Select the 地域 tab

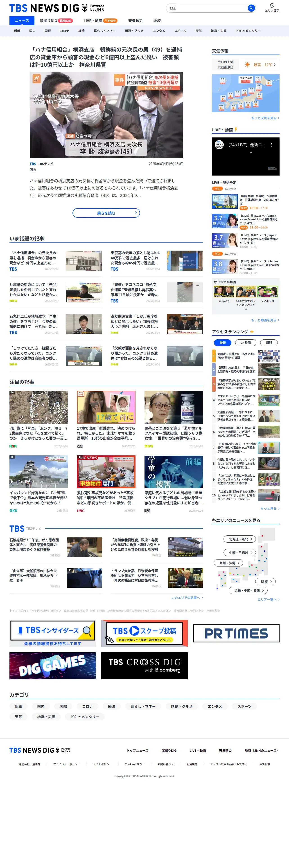click(157, 21)
